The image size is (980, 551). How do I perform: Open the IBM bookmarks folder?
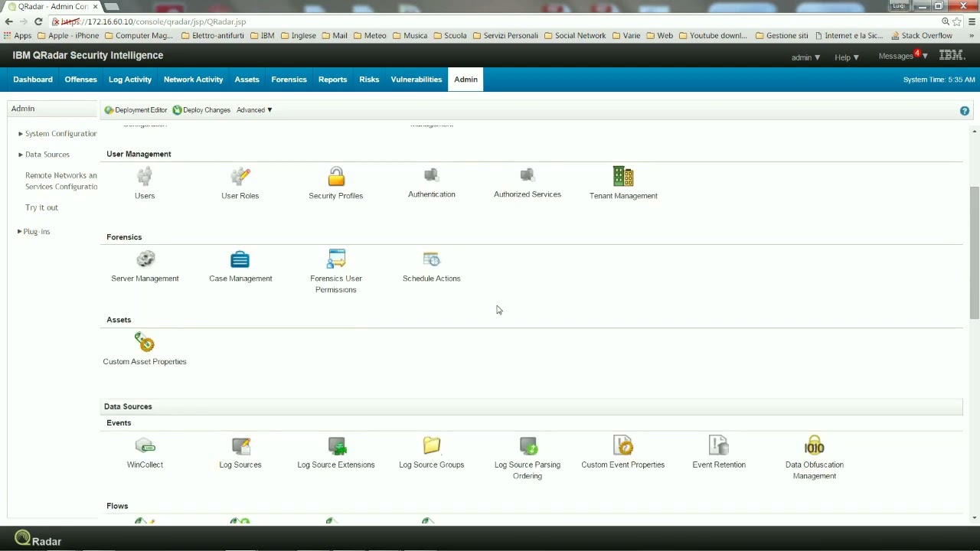click(262, 36)
